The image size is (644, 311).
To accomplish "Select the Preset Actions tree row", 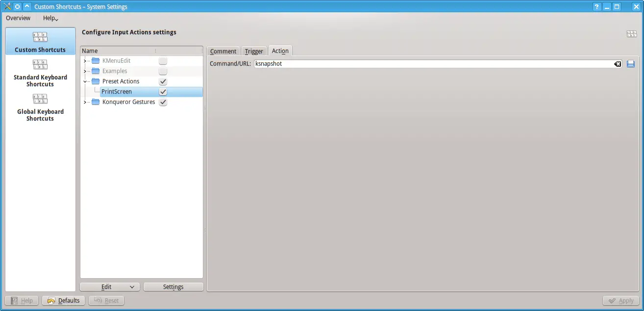I will pos(142,81).
